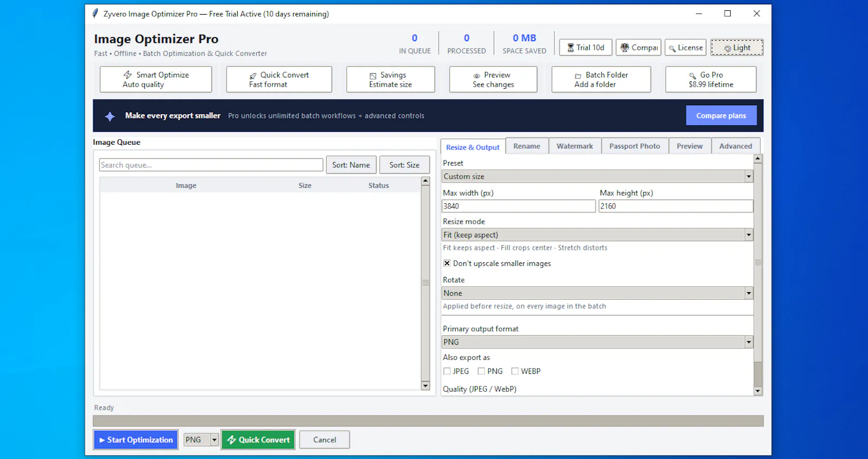Click the Ready status text
The height and width of the screenshot is (459, 868).
(104, 408)
